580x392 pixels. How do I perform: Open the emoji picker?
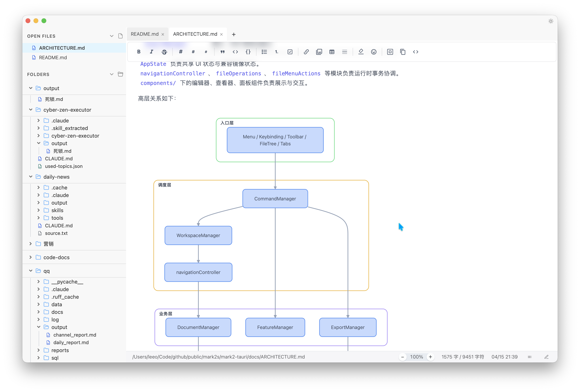coord(374,52)
